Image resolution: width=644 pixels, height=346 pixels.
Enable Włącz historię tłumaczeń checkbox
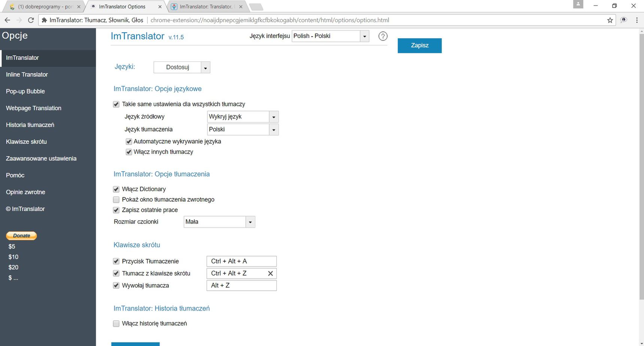coord(116,324)
